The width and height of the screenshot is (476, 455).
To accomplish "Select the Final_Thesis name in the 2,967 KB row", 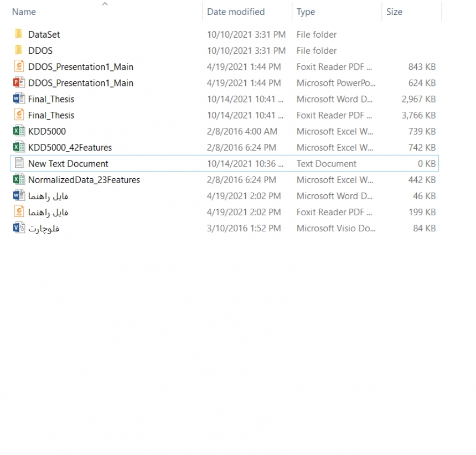I will point(51,99).
